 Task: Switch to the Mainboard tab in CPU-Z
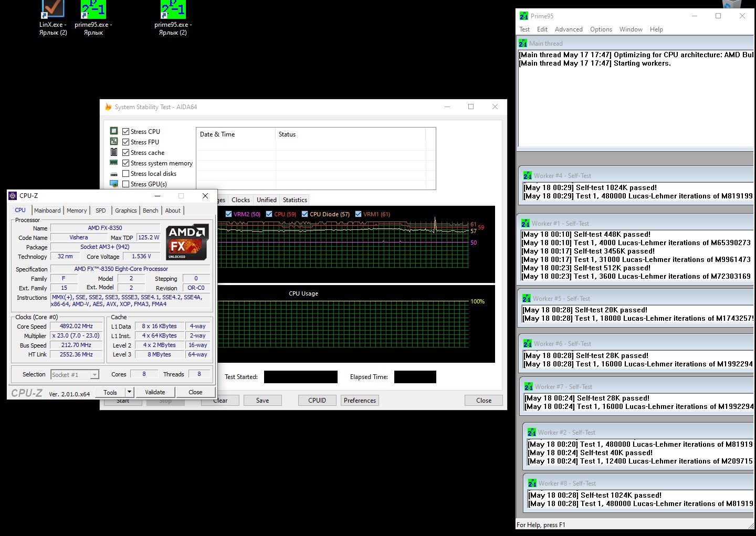click(47, 211)
